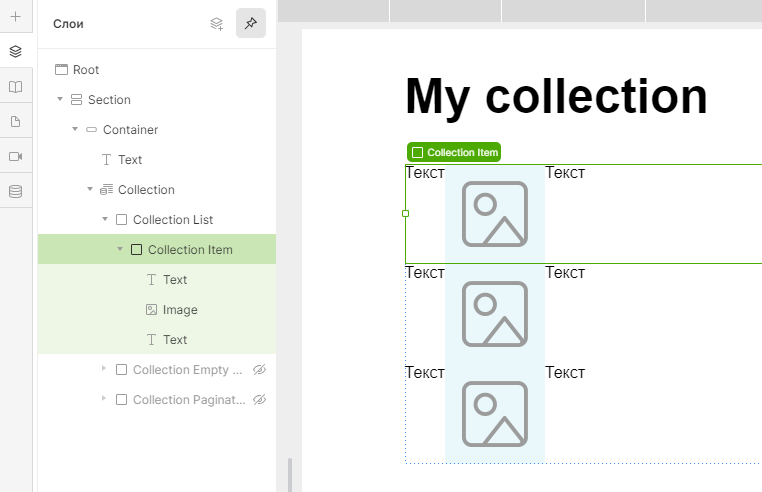The height and width of the screenshot is (492, 762).
Task: Select the Container layer
Action: click(x=157, y=130)
